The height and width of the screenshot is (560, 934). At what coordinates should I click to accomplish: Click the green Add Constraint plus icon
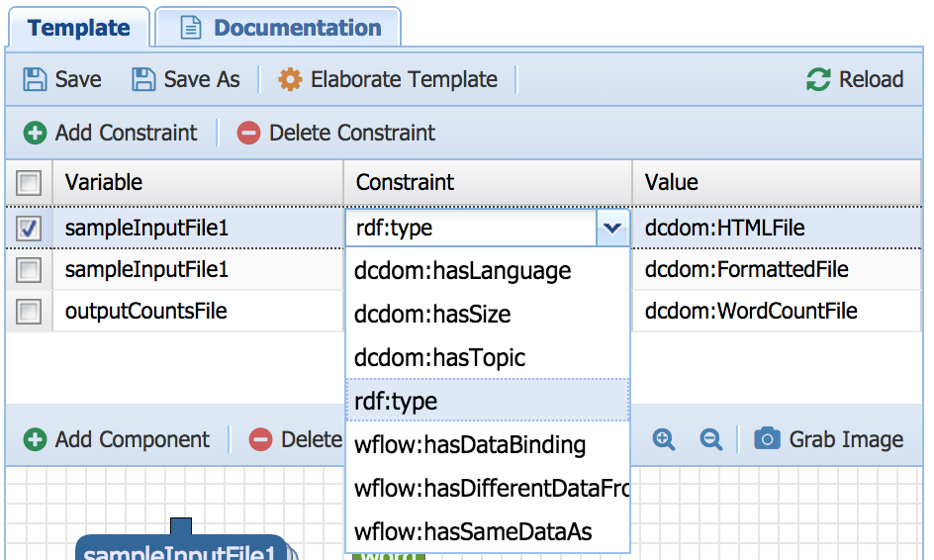pos(36,133)
